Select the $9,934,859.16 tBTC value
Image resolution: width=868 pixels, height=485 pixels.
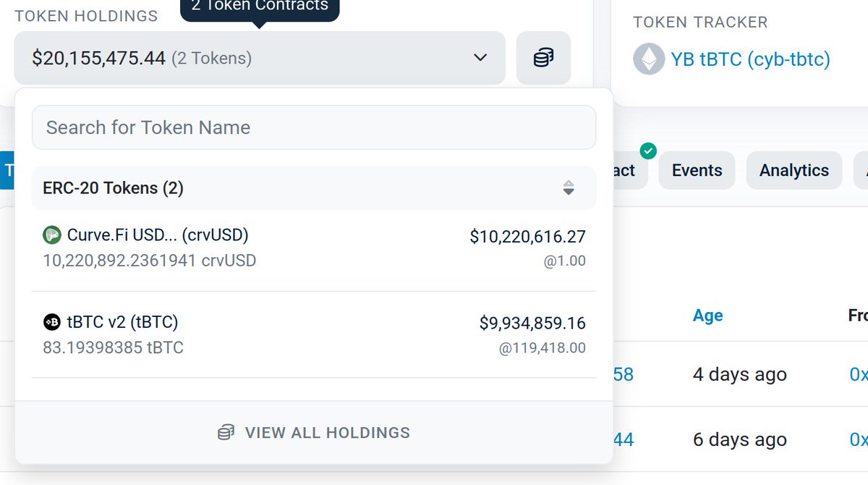pyautogui.click(x=532, y=323)
